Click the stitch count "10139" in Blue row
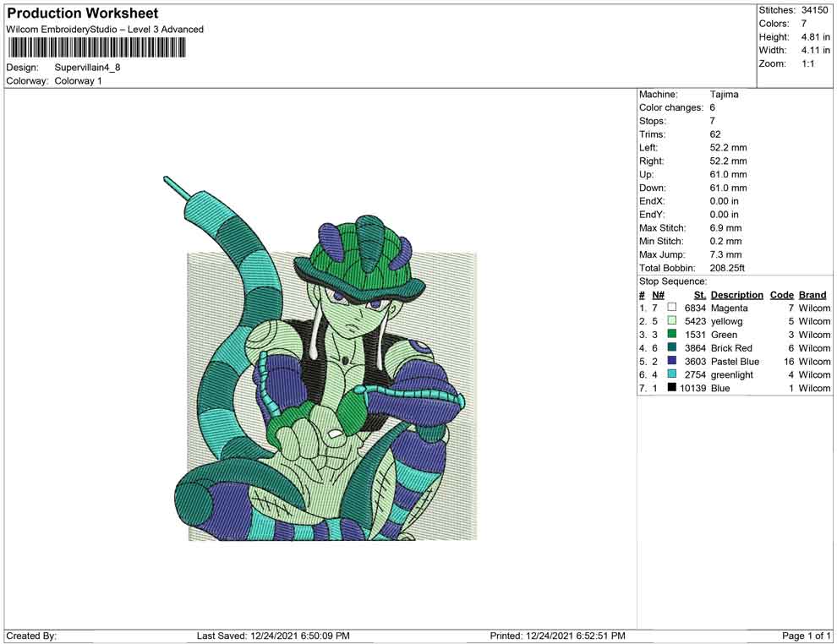This screenshot has height=644, width=837. point(693,388)
